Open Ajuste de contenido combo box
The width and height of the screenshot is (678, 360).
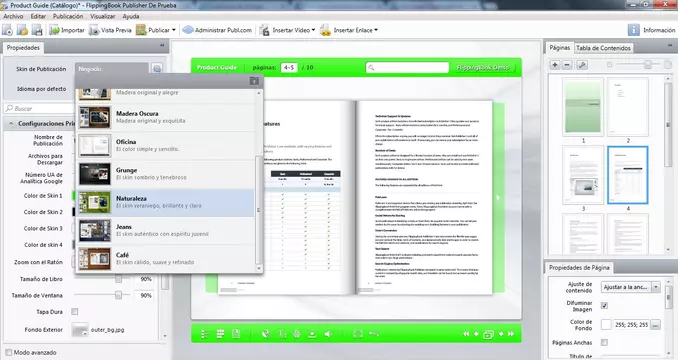coord(631,287)
